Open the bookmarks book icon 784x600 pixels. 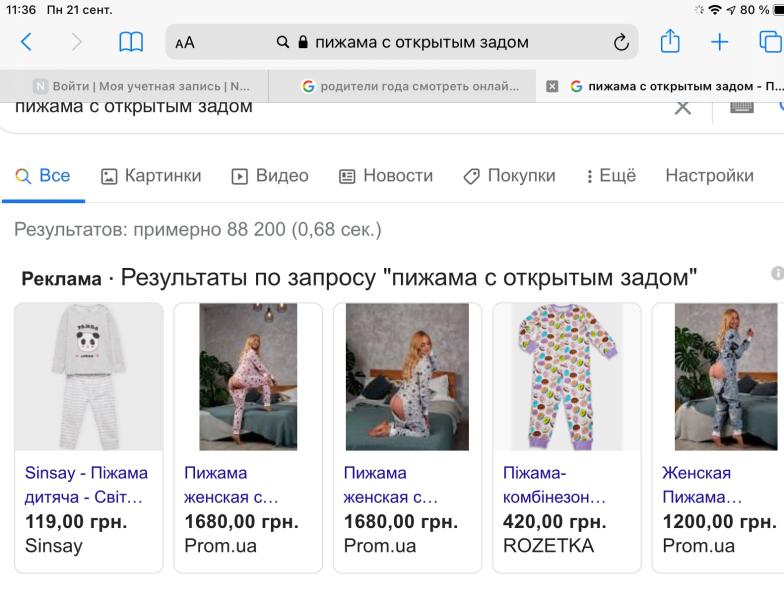tap(131, 42)
